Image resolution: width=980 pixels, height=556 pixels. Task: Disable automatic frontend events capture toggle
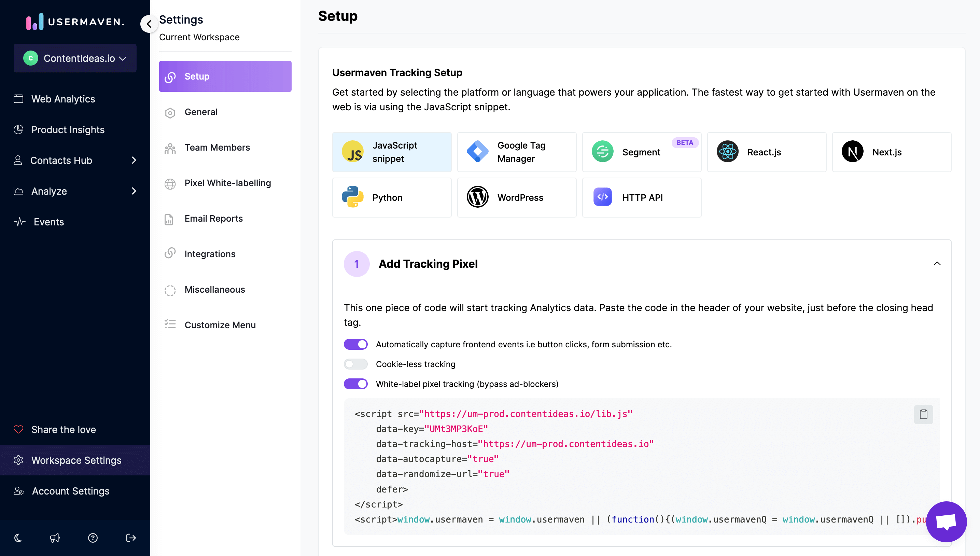[x=355, y=345]
